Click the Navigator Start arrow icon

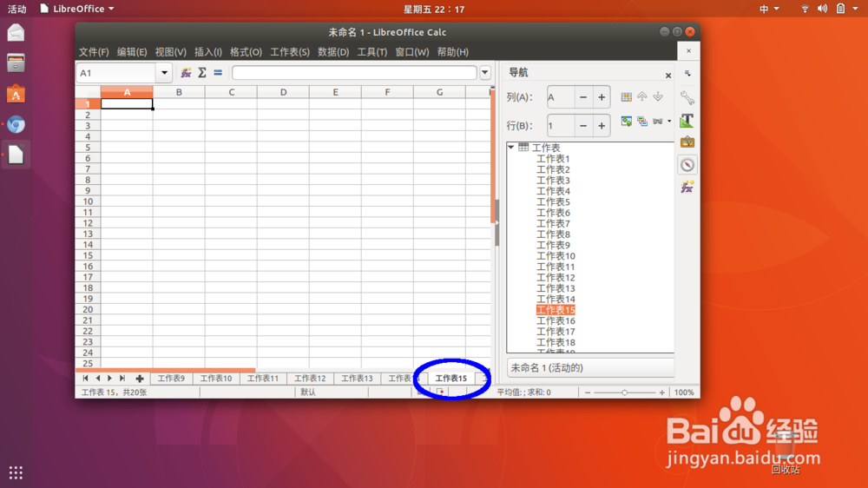click(642, 97)
